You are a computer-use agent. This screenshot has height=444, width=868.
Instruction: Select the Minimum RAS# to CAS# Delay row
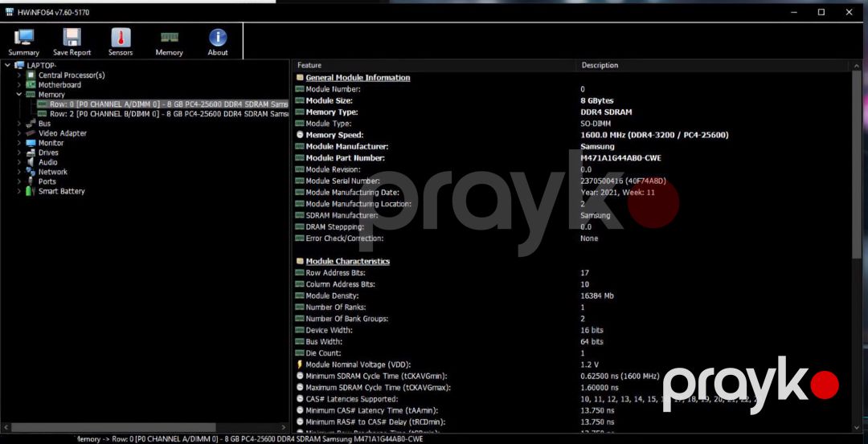click(572, 422)
